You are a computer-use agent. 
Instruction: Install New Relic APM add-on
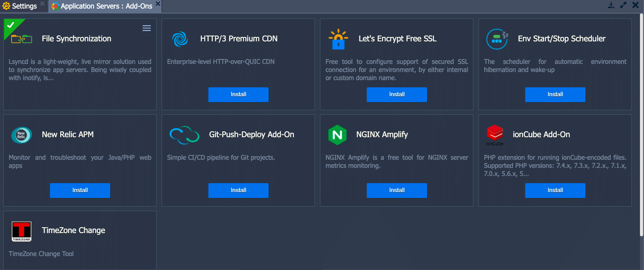(x=80, y=190)
